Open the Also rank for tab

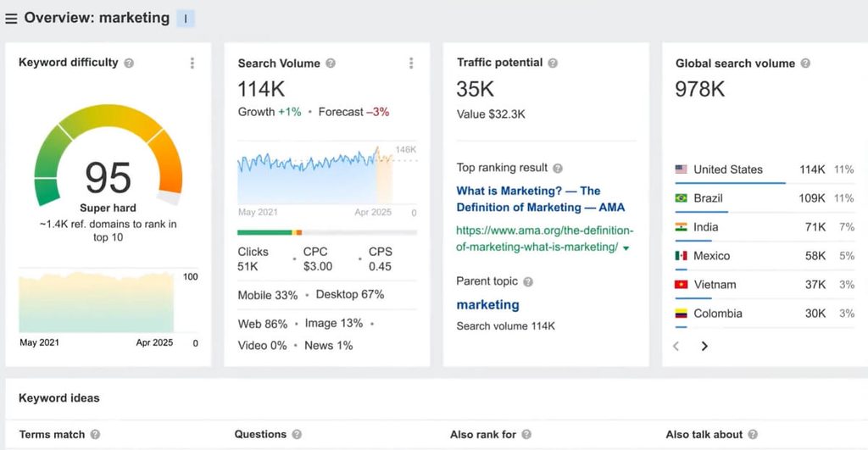click(482, 435)
